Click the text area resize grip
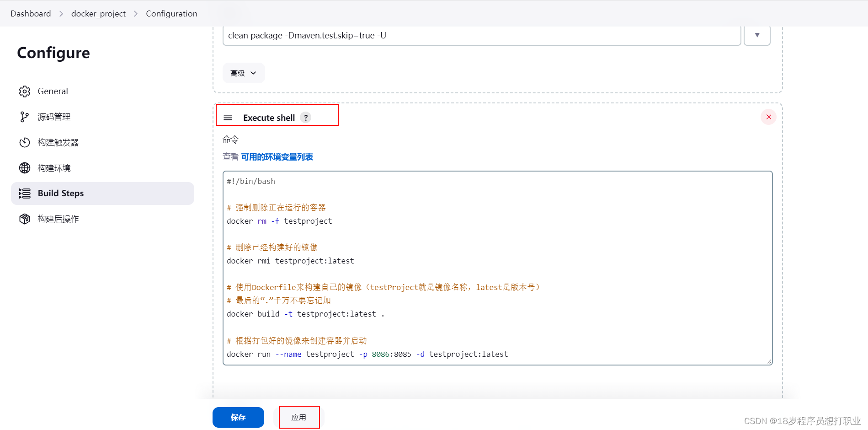The image size is (868, 430). coord(769,361)
